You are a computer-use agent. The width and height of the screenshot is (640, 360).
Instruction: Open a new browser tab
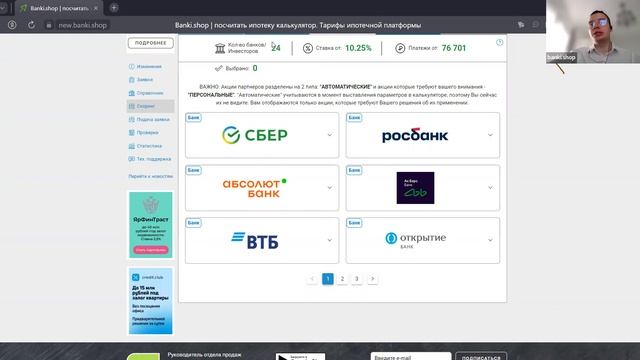click(x=114, y=8)
